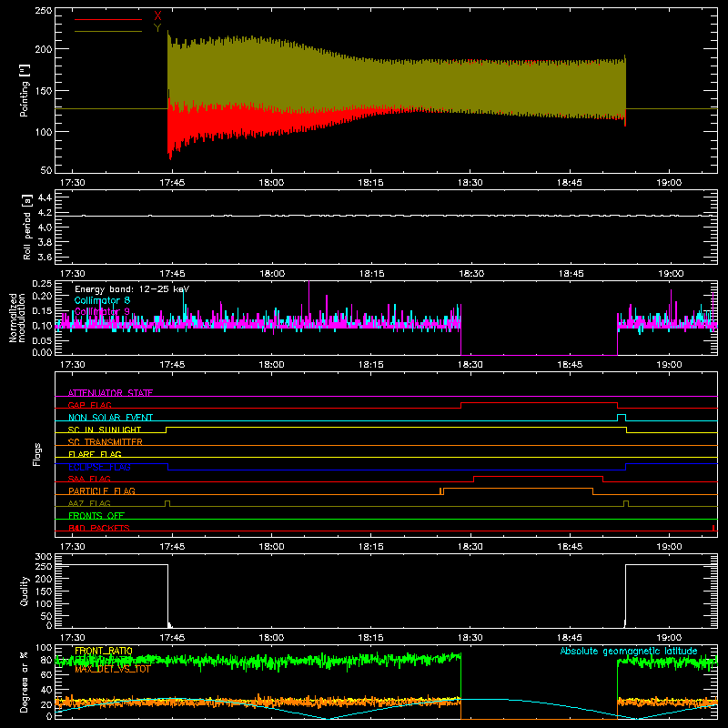The image size is (728, 728).
Task: Click the 19:00 tick label under the Flags panel
Action: [669, 547]
